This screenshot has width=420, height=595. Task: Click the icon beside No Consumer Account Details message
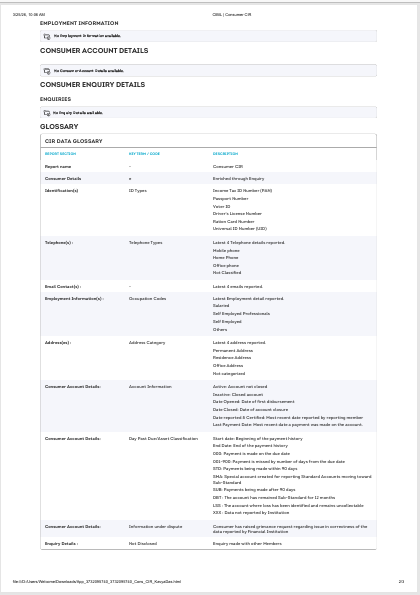(x=47, y=71)
